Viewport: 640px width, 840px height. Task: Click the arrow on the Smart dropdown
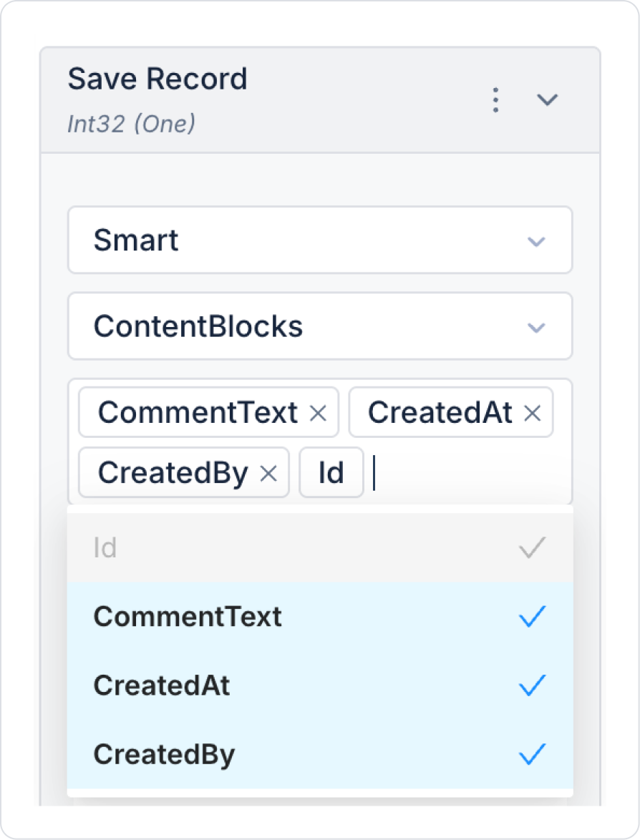point(536,241)
